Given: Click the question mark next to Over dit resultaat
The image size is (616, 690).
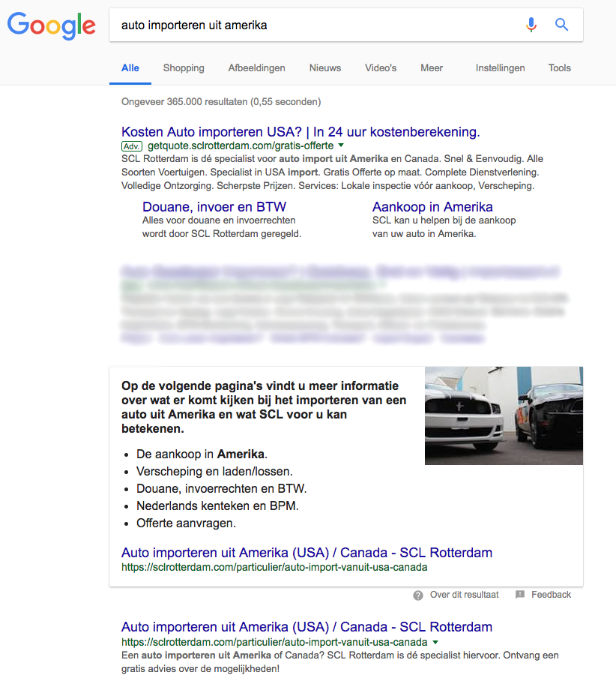Looking at the screenshot, I should click(x=417, y=595).
